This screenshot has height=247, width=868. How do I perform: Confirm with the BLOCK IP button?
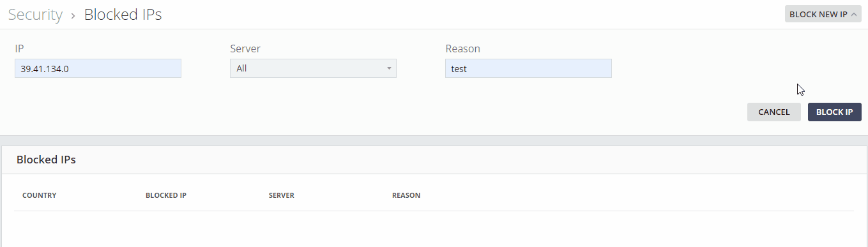(x=835, y=112)
